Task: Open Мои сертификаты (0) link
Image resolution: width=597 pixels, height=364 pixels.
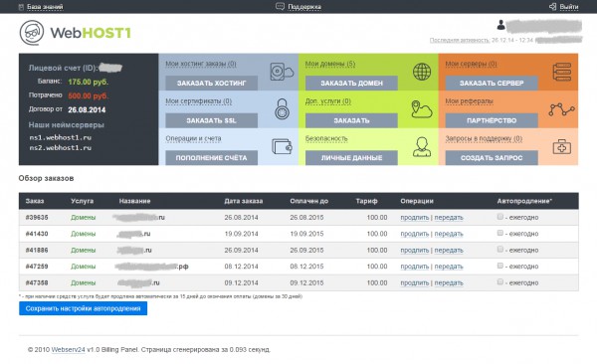Action: [x=198, y=101]
